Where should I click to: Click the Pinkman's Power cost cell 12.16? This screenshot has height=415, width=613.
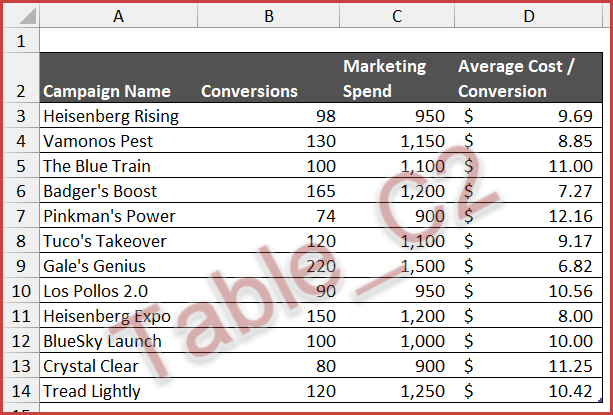pyautogui.click(x=570, y=216)
